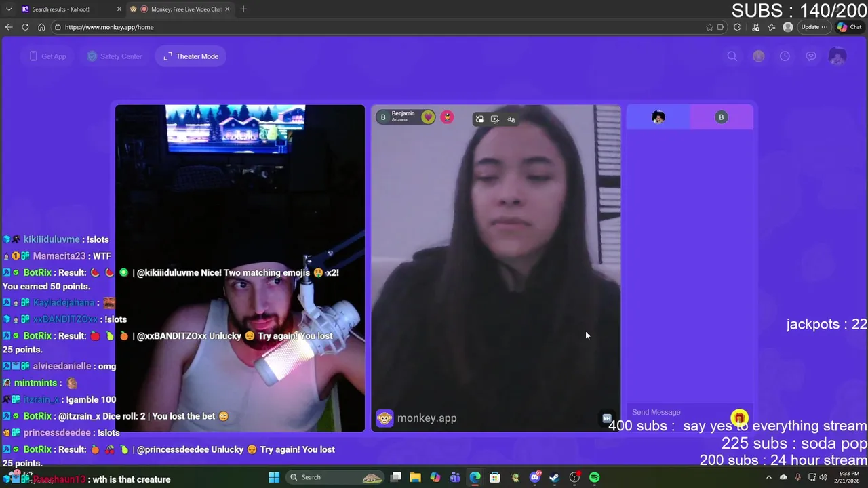
Task: Click the taskbar Search box
Action: tap(335, 477)
